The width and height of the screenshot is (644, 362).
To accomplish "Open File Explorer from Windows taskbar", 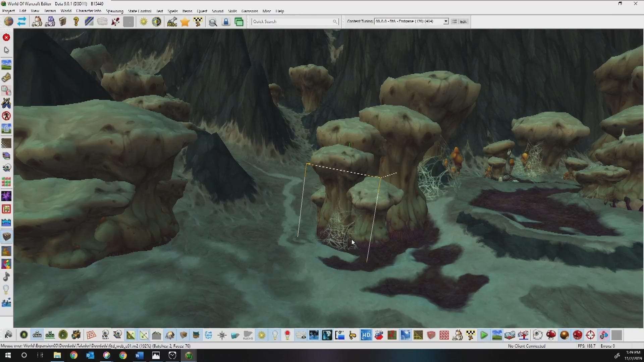I will click(57, 355).
